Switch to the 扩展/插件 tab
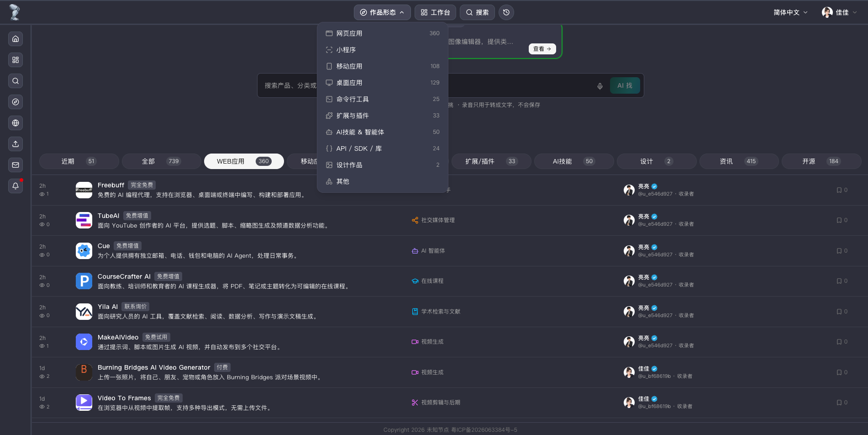The image size is (868, 435). pos(491,161)
